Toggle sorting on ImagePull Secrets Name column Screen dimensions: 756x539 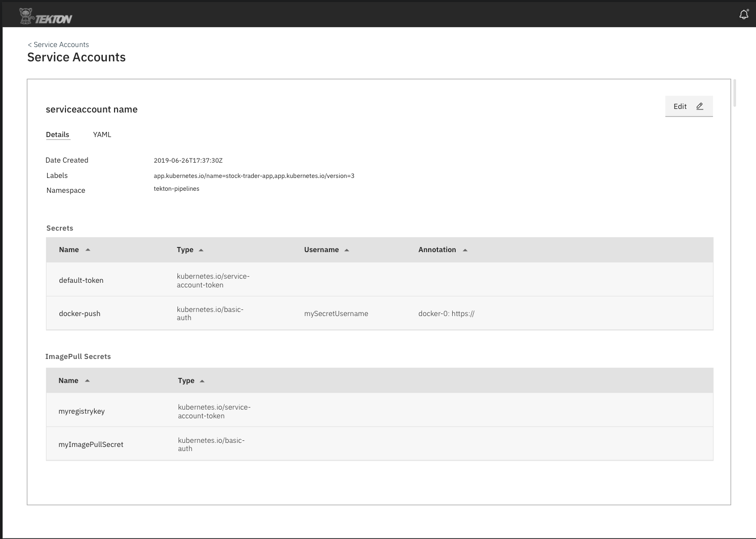pos(87,380)
